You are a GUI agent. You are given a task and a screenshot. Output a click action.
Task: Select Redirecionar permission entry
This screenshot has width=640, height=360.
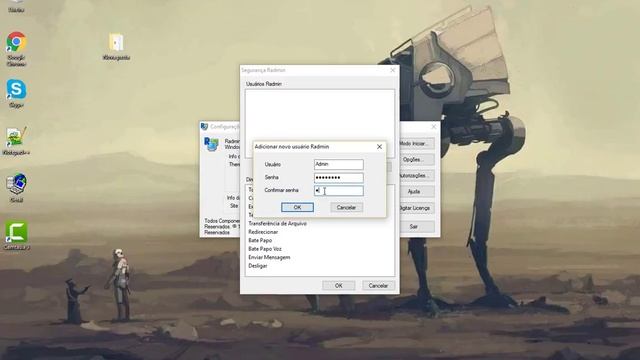(x=263, y=232)
